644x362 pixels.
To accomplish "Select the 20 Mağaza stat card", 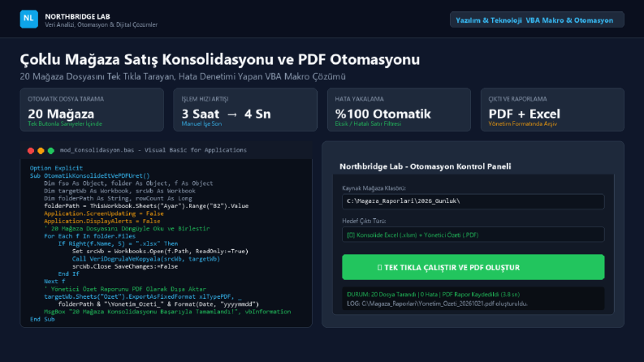I will (x=92, y=110).
